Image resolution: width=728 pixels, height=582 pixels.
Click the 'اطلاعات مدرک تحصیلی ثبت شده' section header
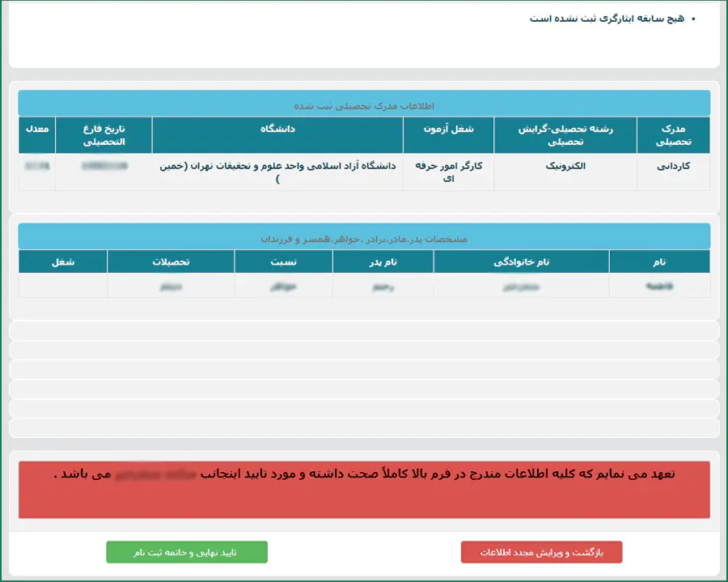click(364, 105)
